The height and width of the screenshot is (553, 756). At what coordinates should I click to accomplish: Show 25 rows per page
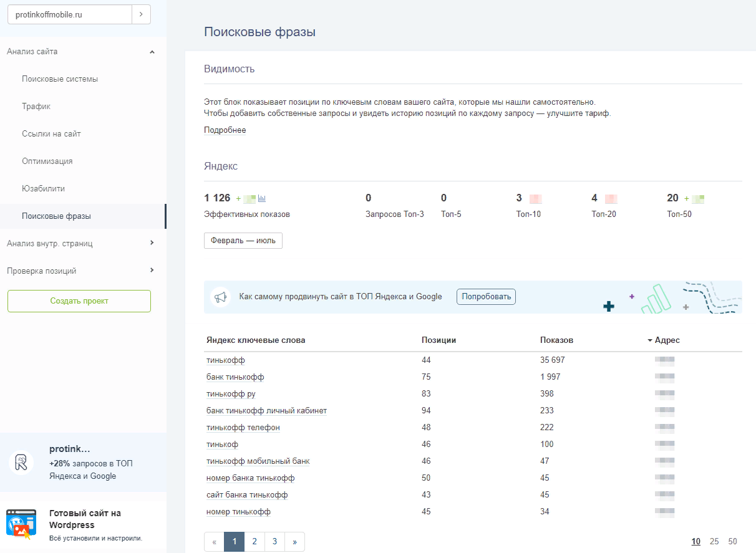pyautogui.click(x=714, y=541)
